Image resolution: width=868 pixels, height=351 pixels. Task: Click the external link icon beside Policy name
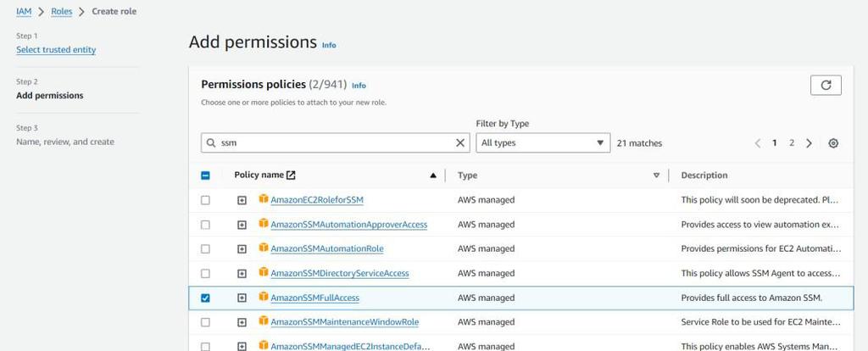pyautogui.click(x=291, y=175)
